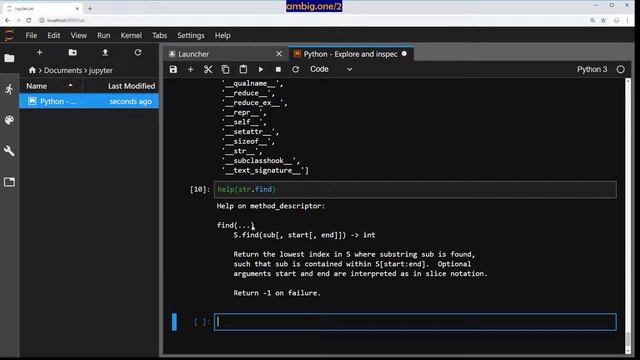Copy the selected cell
This screenshot has height=360, width=640.
point(225,69)
